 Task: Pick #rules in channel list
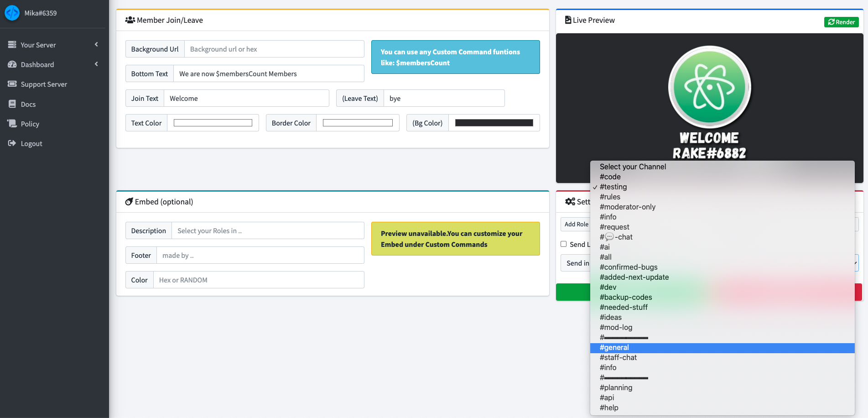722,197
